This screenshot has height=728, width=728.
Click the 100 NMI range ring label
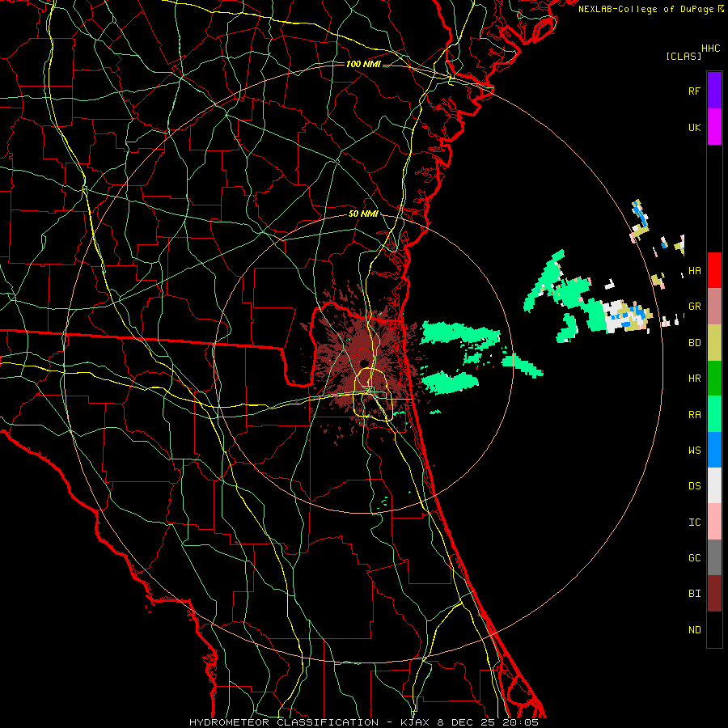point(363,64)
